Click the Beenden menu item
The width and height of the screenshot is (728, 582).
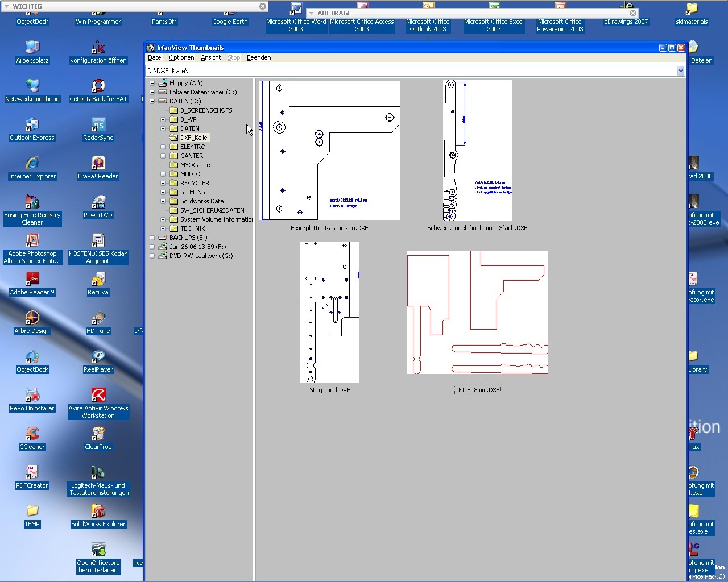click(x=259, y=58)
